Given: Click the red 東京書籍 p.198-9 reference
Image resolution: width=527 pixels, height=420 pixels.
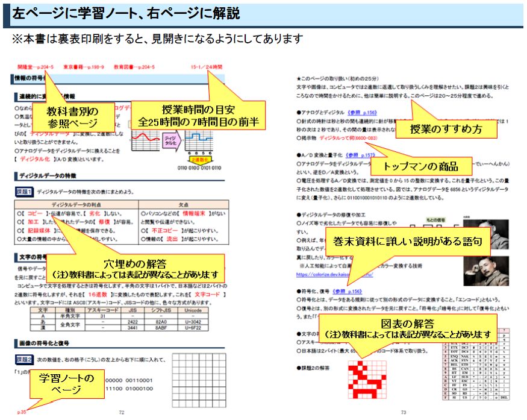Looking at the screenshot, I should tap(84, 67).
